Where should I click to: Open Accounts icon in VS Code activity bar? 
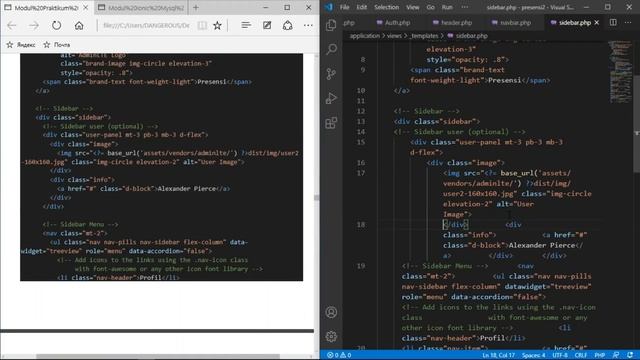click(331, 312)
